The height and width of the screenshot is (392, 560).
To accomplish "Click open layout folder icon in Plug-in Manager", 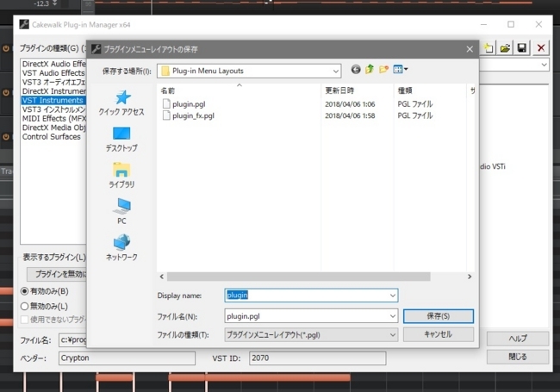I will point(505,48).
